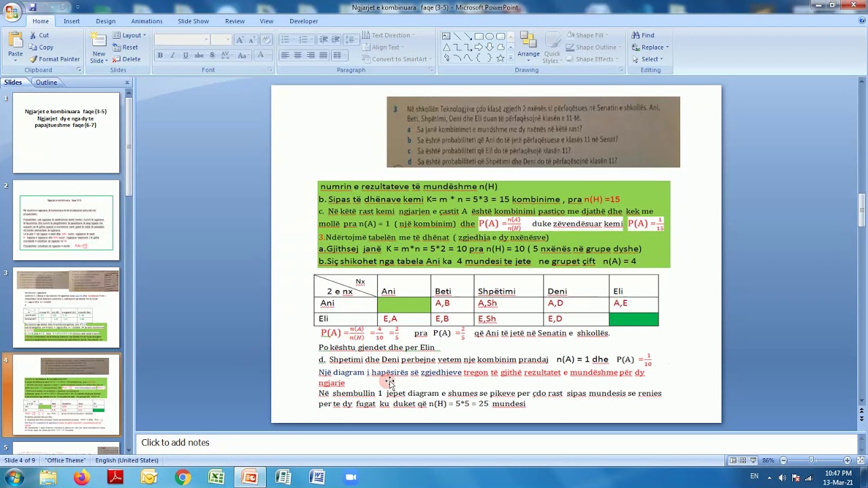Adjust the zoom slider handle
The width and height of the screenshot is (868, 488).
[x=811, y=461]
